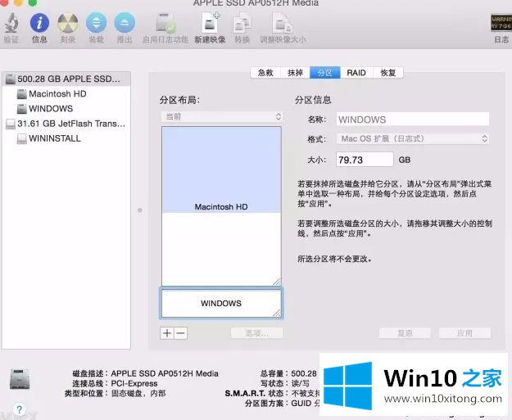The image size is (512, 420).
Task: Click the plus add partition button
Action: coord(167,333)
